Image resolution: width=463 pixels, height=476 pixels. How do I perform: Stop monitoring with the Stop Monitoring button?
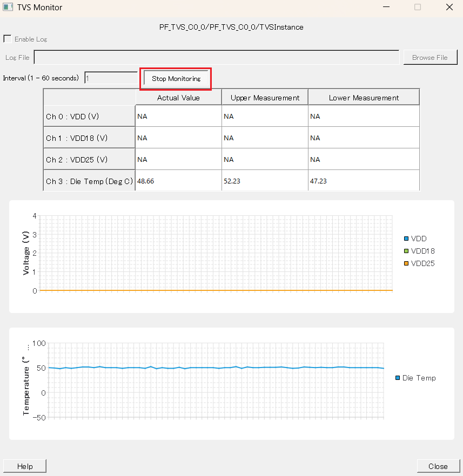tap(176, 78)
